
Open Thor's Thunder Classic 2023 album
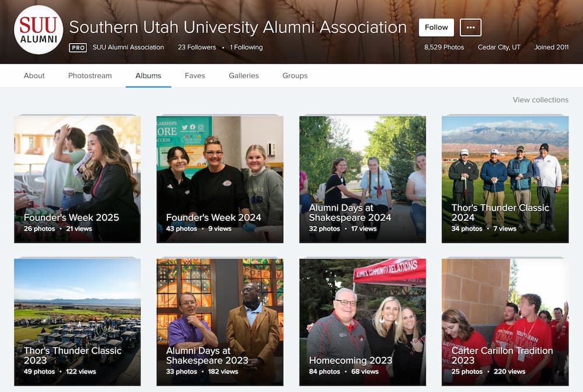coord(77,322)
